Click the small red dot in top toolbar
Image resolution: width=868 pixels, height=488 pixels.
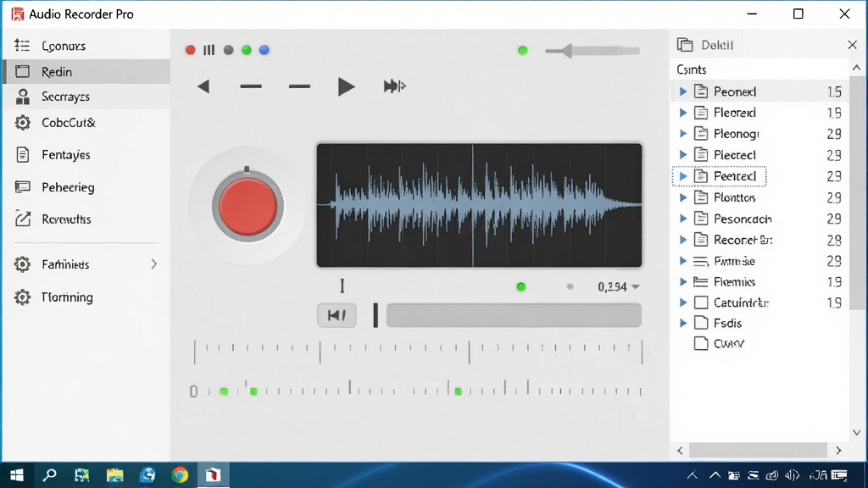pos(191,50)
